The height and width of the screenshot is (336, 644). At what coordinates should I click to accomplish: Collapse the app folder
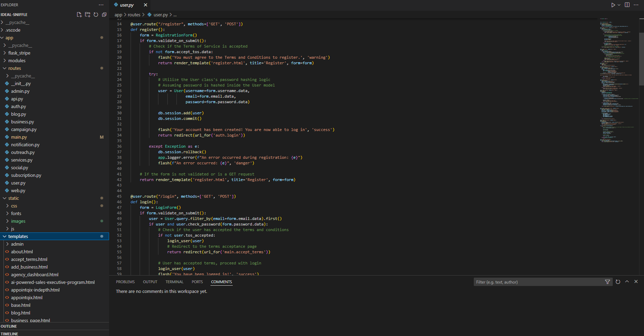click(x=55, y=38)
